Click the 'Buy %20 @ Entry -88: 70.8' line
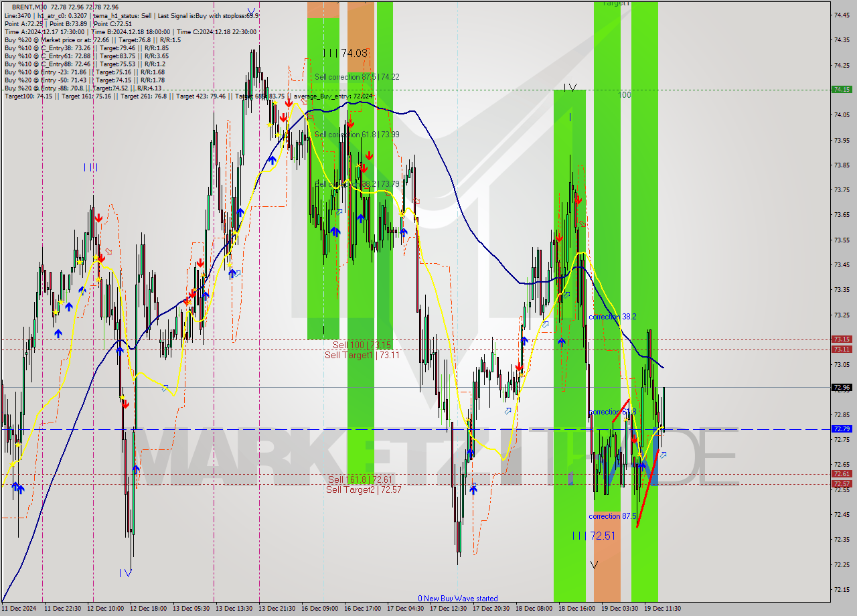The width and height of the screenshot is (857, 616). tap(82, 88)
